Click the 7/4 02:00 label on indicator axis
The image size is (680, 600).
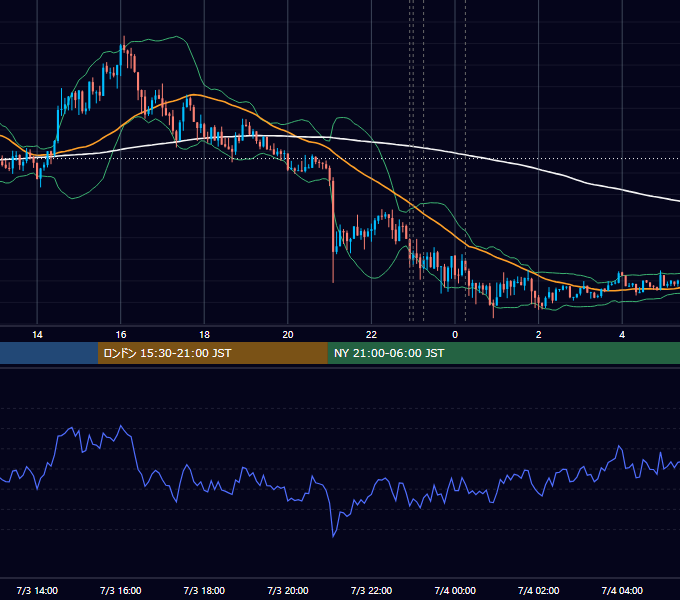[x=539, y=590]
